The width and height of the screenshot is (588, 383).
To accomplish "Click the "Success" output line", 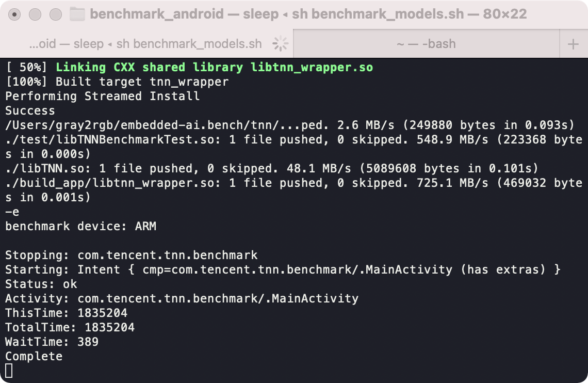I will pos(30,110).
